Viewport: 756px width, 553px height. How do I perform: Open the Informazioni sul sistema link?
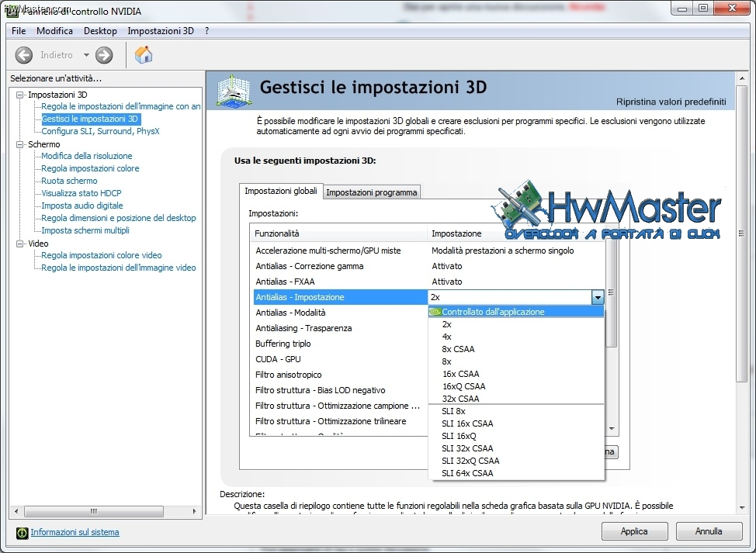pyautogui.click(x=75, y=532)
